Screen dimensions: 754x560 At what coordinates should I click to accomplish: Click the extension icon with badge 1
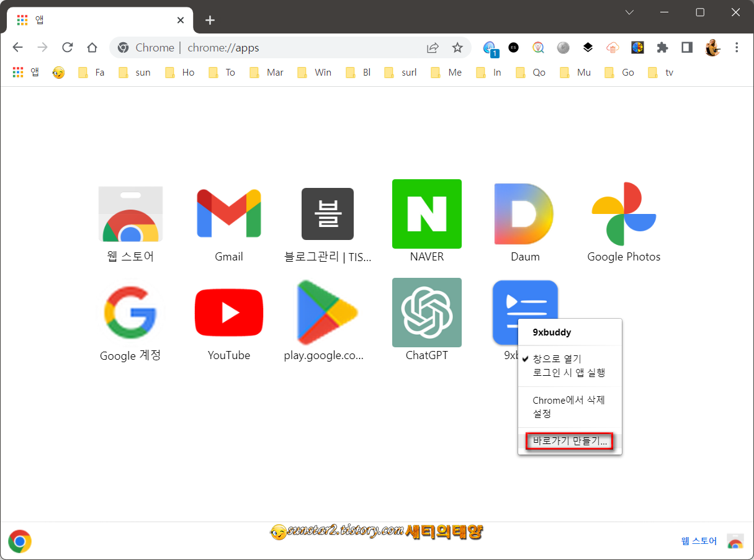(x=490, y=48)
